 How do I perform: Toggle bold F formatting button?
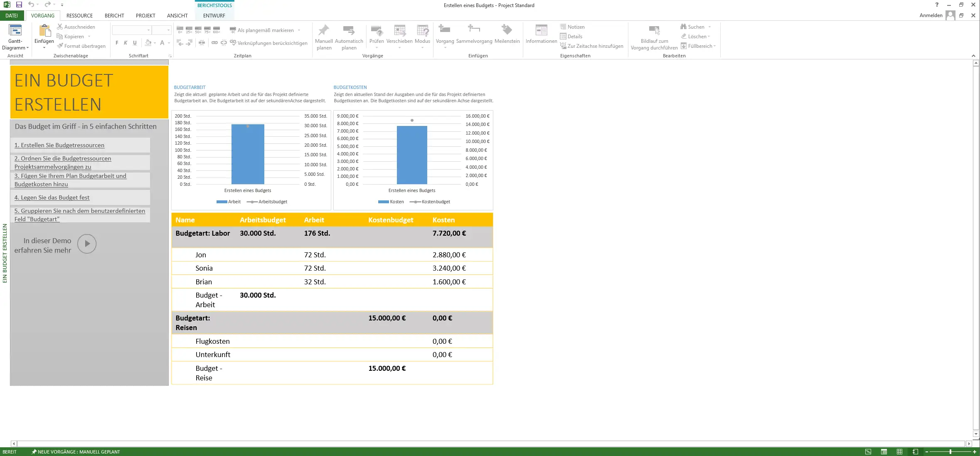pyautogui.click(x=117, y=43)
